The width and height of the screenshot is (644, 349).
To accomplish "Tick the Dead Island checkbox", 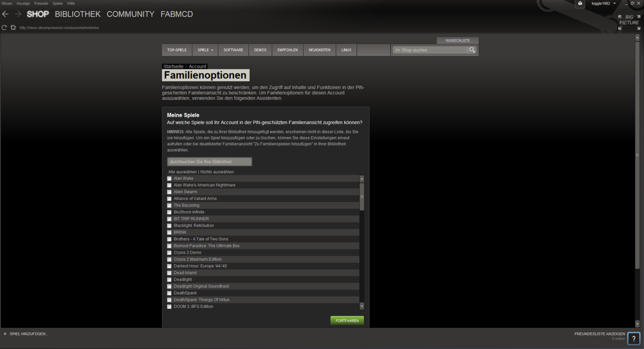I will (x=170, y=273).
